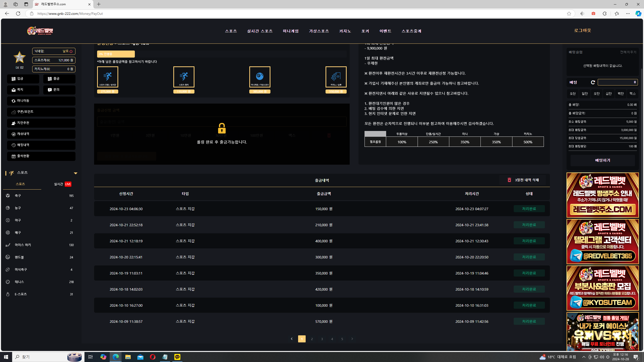This screenshot has height=362, width=644.
Task: Go to previous page arrow in pagination
Action: pyautogui.click(x=292, y=339)
